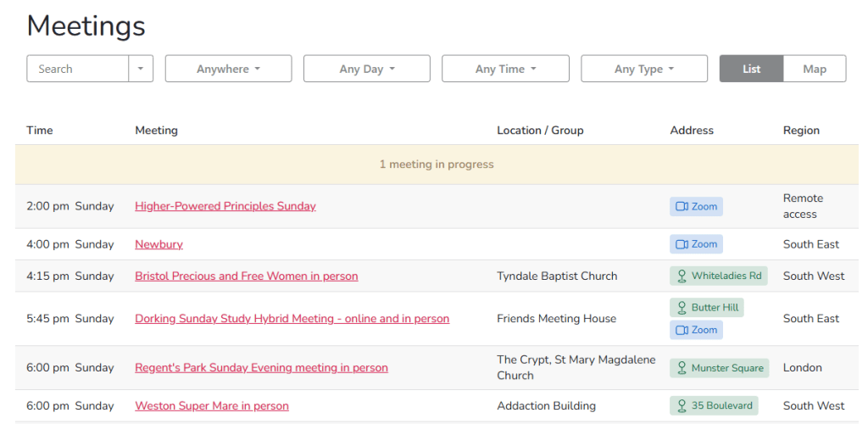Open the Newbury meeting link
This screenshot has height=424, width=868.
coord(159,244)
